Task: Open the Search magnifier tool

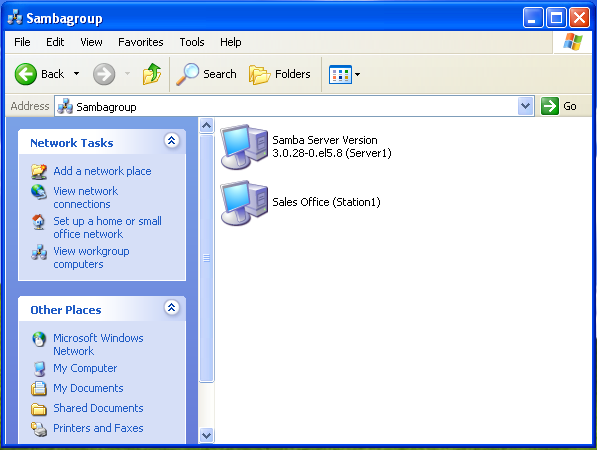Action: click(187, 74)
